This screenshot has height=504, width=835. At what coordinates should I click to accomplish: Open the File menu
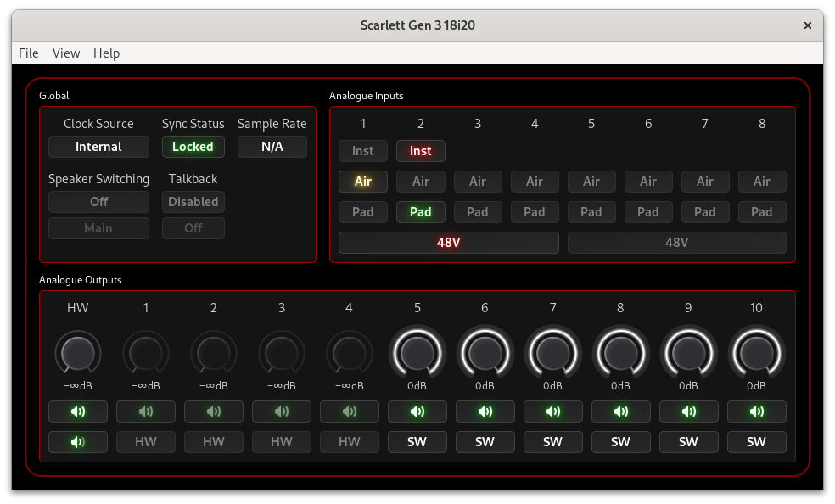click(29, 53)
